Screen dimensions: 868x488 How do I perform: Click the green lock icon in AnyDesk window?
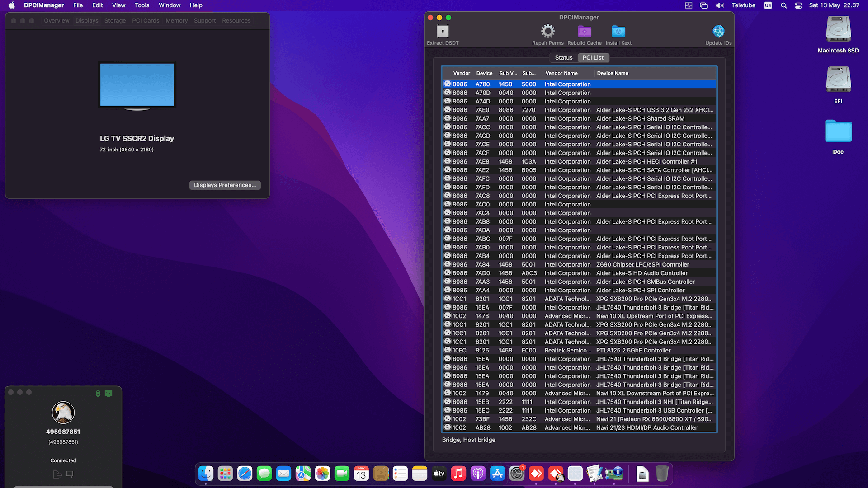(98, 393)
